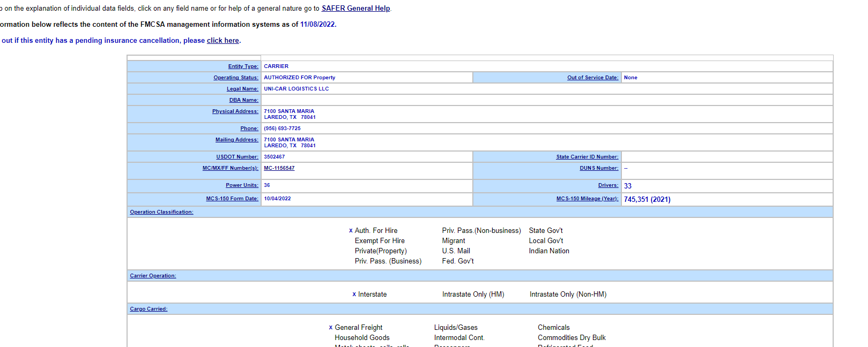Click the USDOT number 3502467
This screenshot has width=868, height=347.
[275, 157]
